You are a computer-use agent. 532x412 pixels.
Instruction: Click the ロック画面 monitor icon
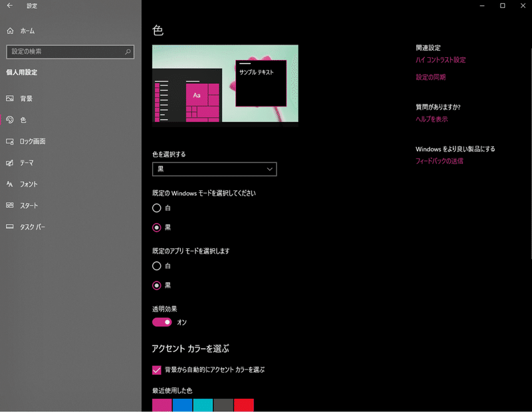pos(10,141)
